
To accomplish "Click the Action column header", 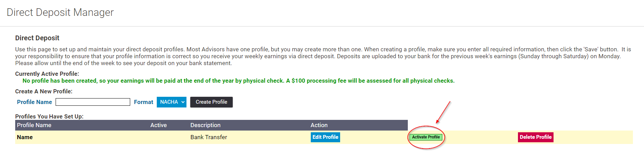I will point(319,125).
